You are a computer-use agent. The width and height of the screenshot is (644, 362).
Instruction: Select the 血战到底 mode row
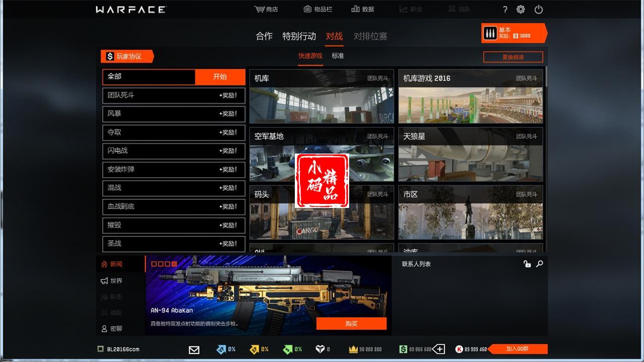click(x=174, y=206)
